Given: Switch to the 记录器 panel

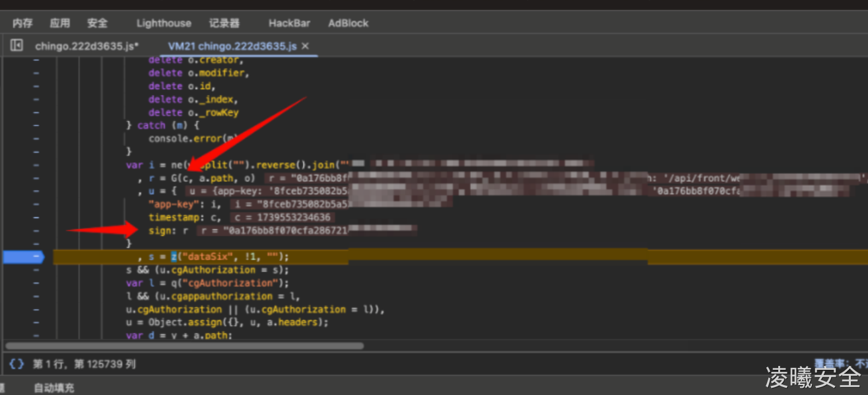Looking at the screenshot, I should pos(224,23).
